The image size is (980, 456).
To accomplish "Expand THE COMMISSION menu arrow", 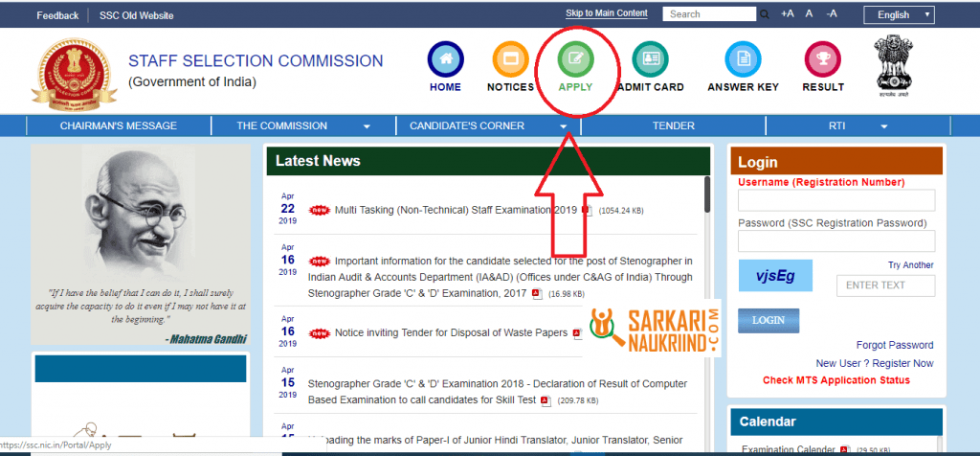I will pyautogui.click(x=367, y=126).
